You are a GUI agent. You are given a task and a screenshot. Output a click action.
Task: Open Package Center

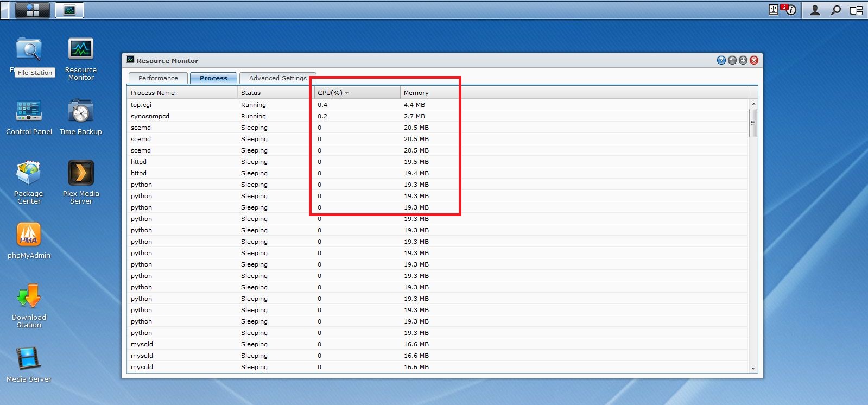29,174
